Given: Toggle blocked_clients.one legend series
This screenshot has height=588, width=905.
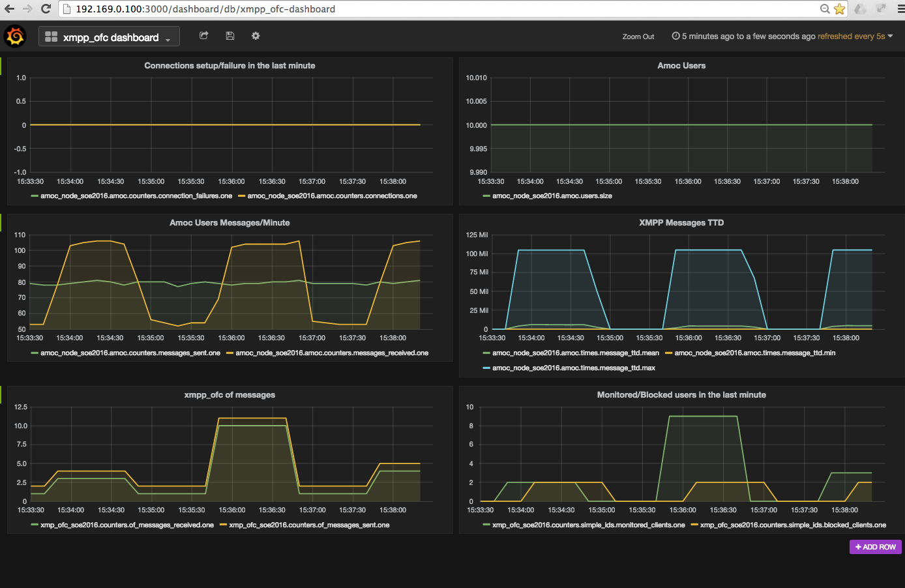Looking at the screenshot, I should 793,525.
